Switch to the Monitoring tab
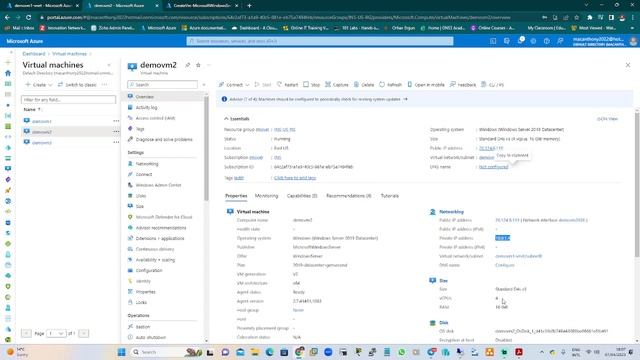Viewport: 640px width, 360px height. tap(266, 196)
